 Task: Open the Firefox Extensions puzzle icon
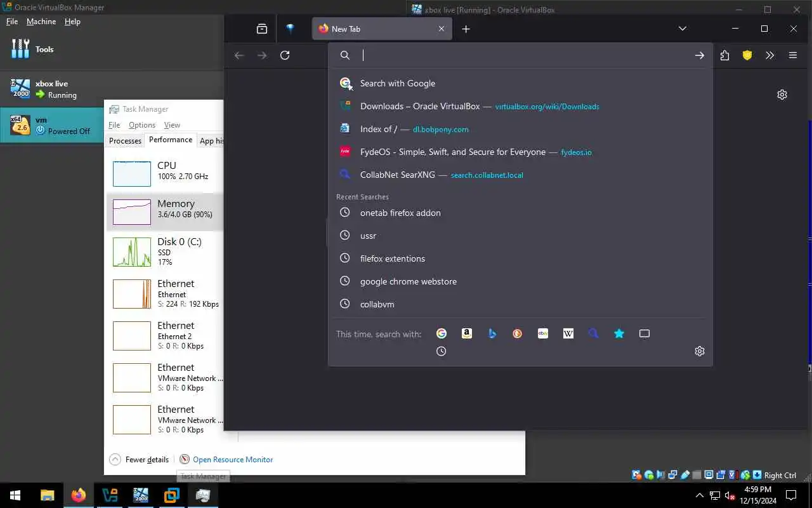[x=724, y=55]
